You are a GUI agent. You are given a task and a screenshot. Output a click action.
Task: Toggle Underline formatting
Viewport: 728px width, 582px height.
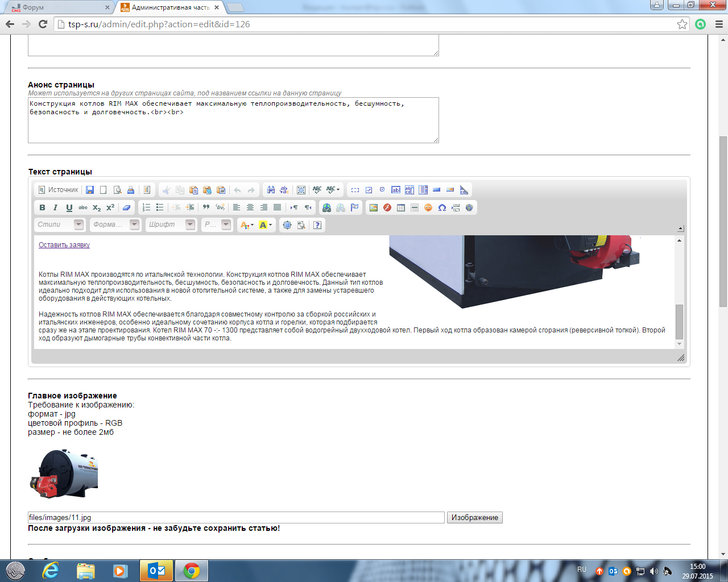[69, 207]
